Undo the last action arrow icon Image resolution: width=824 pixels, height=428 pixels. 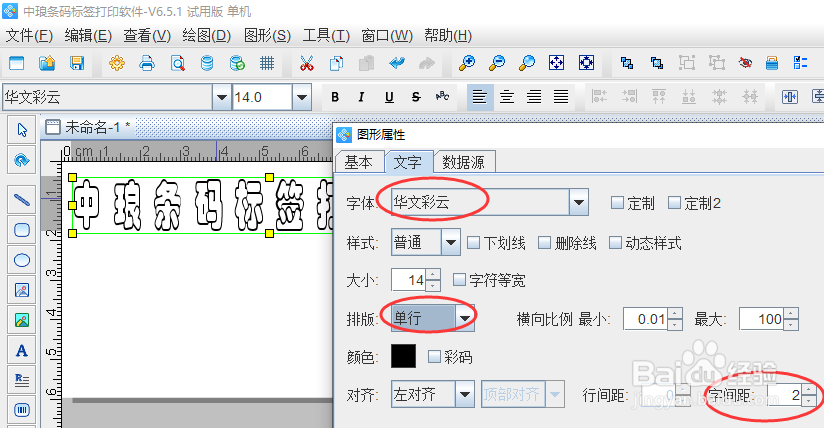[397, 64]
